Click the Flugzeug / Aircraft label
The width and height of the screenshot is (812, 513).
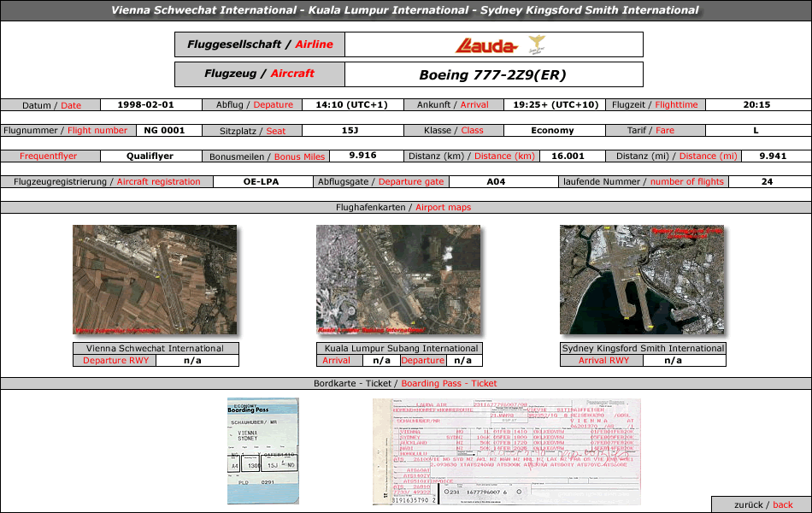[260, 74]
